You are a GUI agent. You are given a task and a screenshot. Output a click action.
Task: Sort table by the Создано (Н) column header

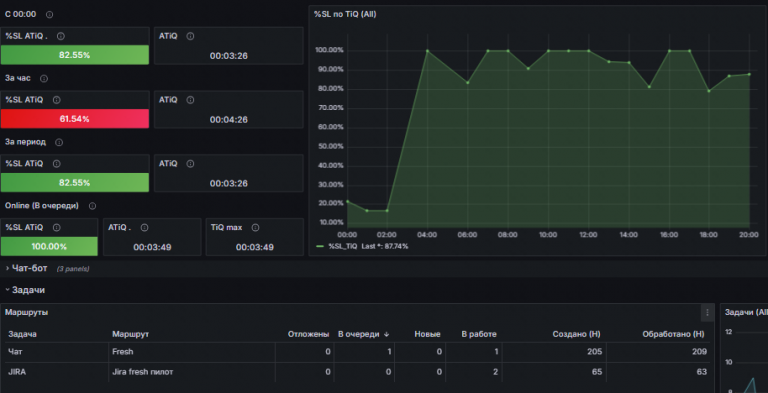pyautogui.click(x=576, y=334)
